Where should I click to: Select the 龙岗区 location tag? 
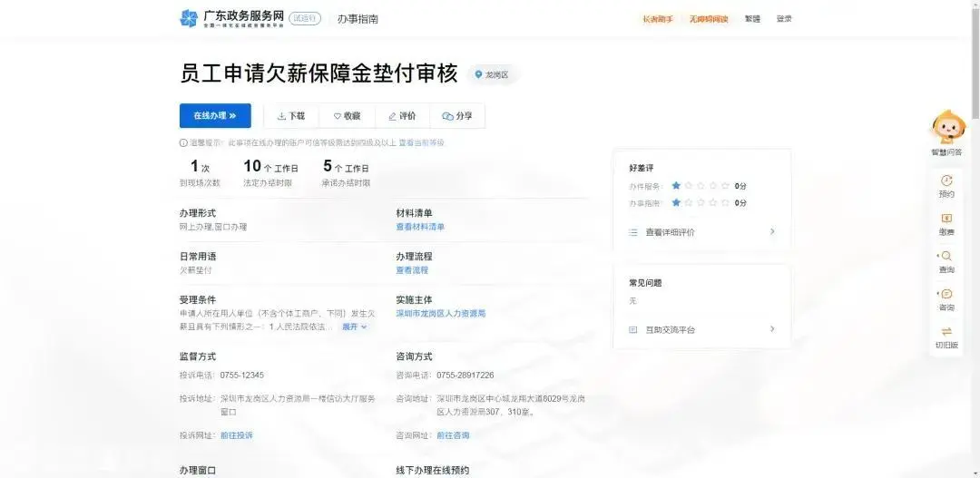coord(493,75)
